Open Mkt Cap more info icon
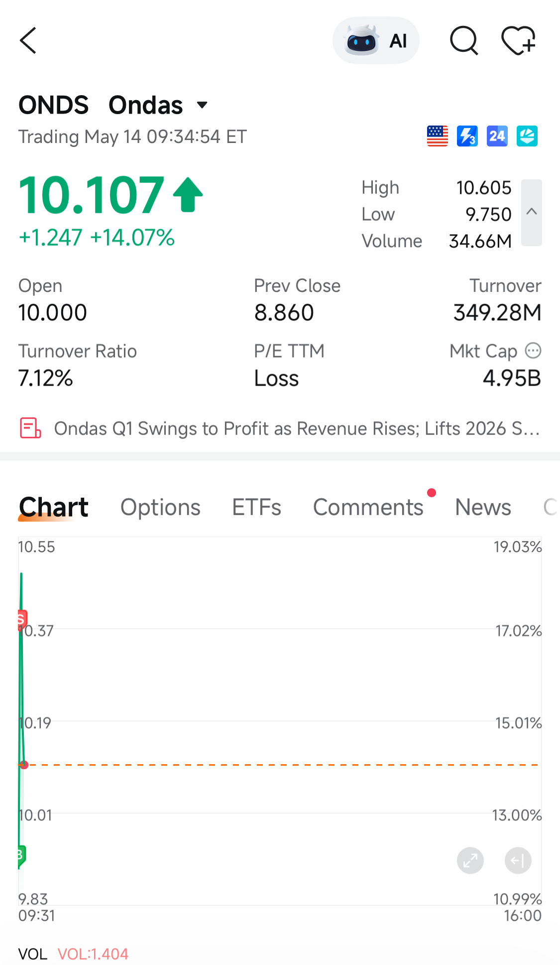 [x=533, y=351]
